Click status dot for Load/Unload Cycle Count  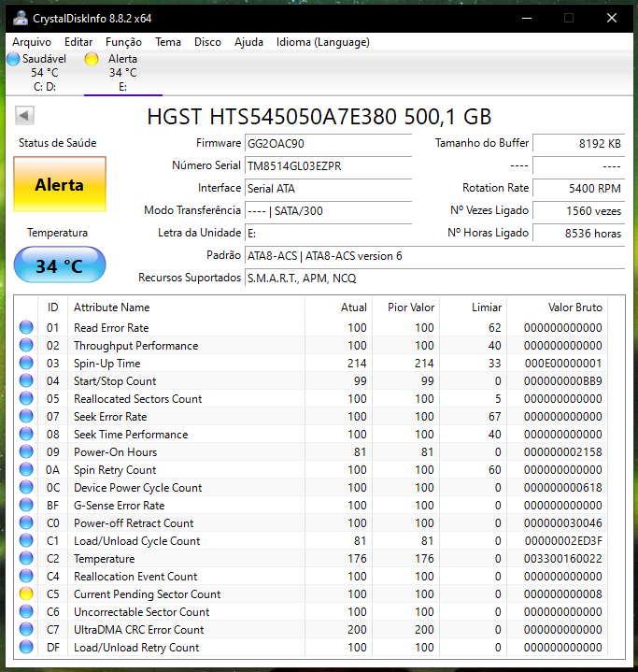pyautogui.click(x=26, y=541)
